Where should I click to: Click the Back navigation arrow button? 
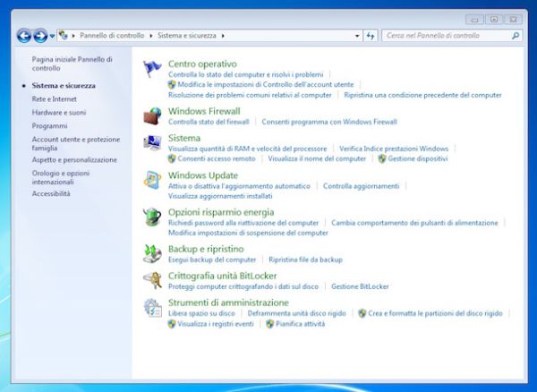[24, 36]
